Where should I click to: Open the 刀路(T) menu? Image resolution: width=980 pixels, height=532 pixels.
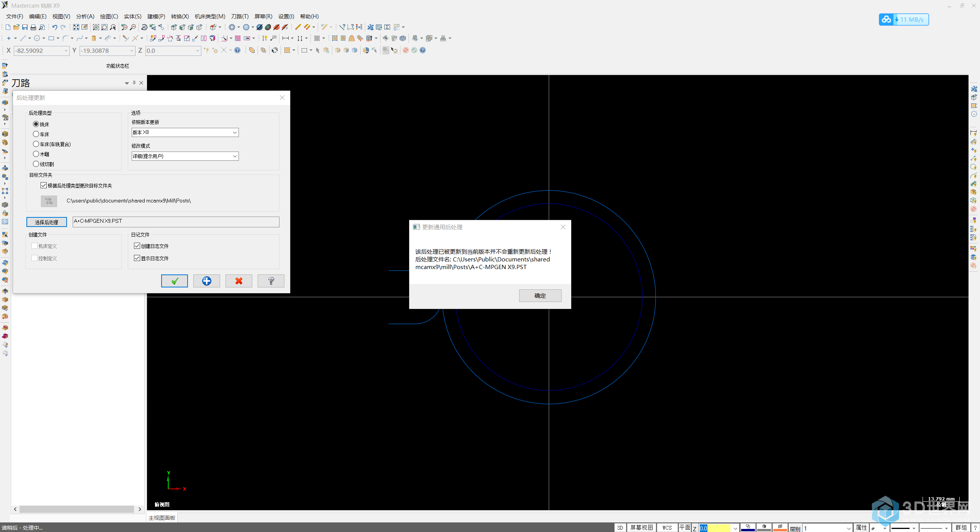(x=240, y=16)
